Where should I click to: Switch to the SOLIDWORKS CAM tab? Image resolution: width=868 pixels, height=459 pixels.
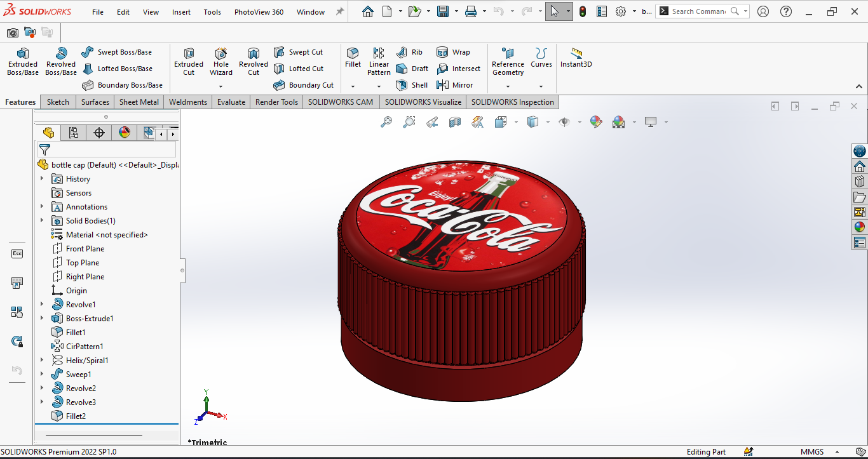pos(341,102)
